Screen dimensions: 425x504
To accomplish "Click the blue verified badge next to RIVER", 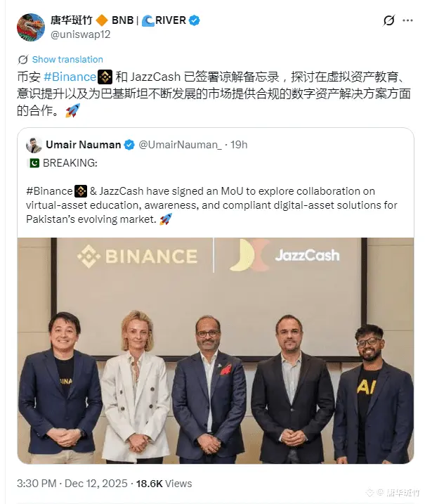I will (x=194, y=20).
